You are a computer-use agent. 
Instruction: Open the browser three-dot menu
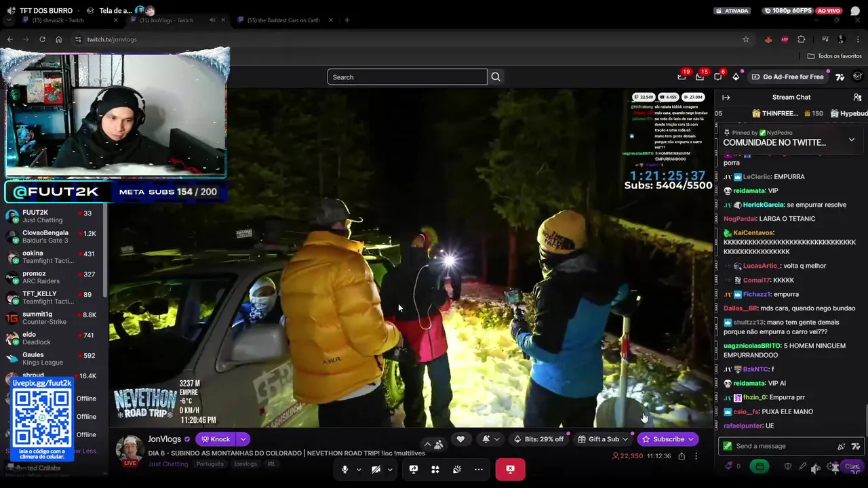coord(858,39)
